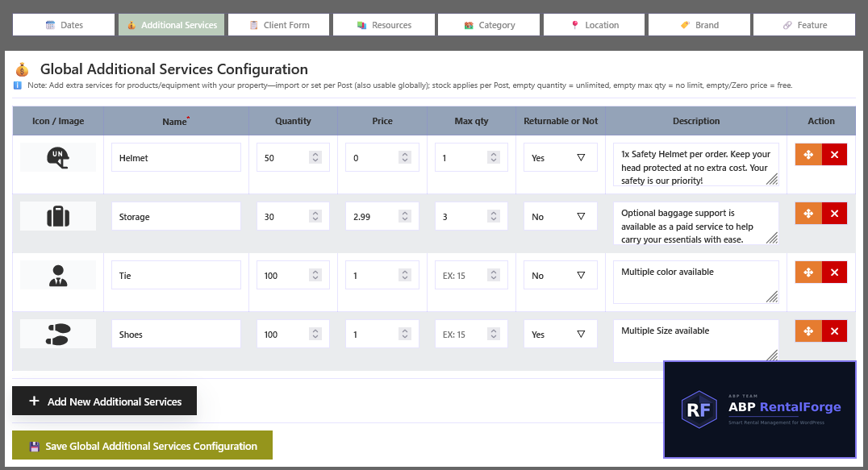Viewport: 868px width, 470px height.
Task: Adjust the Storage price stepper
Action: coord(405,216)
